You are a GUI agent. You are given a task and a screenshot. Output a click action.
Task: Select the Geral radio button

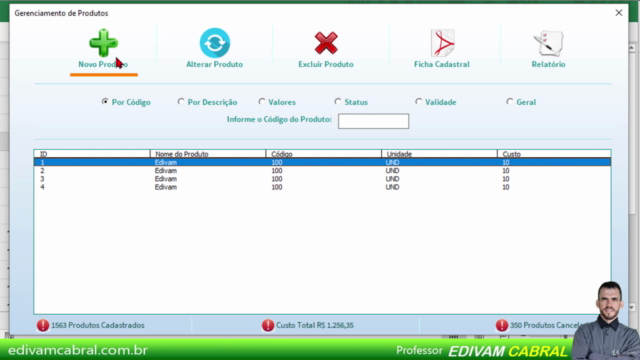coord(509,101)
